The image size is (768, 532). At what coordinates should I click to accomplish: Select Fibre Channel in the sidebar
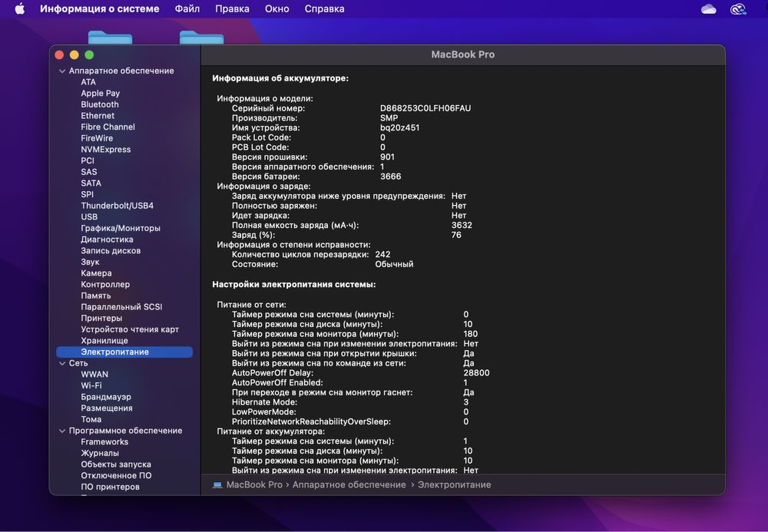coord(108,127)
